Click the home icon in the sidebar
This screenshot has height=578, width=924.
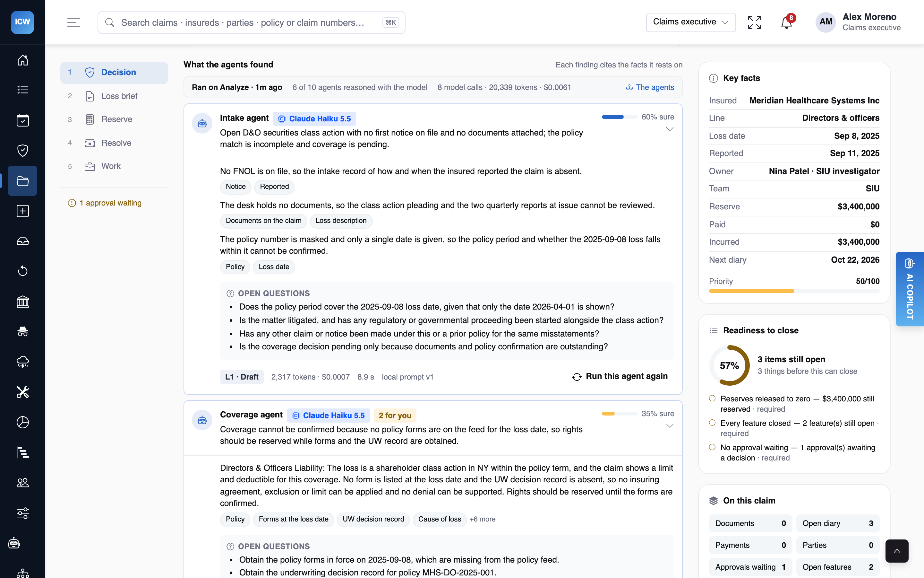pyautogui.click(x=22, y=60)
